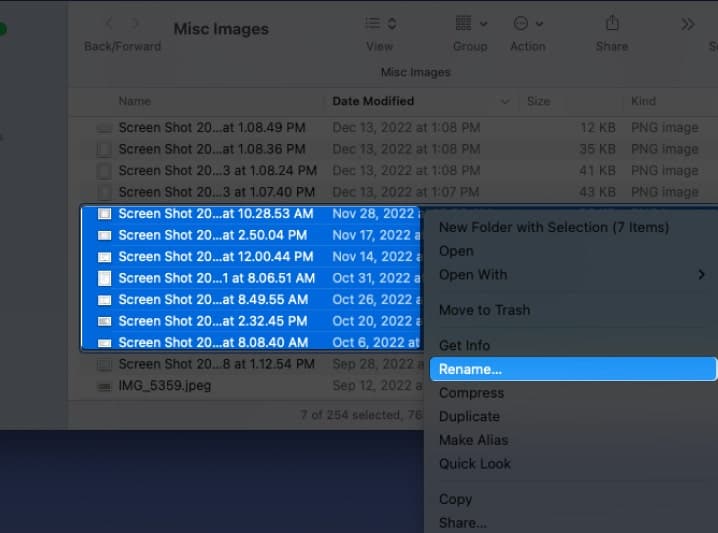Image resolution: width=718 pixels, height=533 pixels.
Task: Select file Screen Shot 20...at 2.32.45 PM
Action: point(212,321)
